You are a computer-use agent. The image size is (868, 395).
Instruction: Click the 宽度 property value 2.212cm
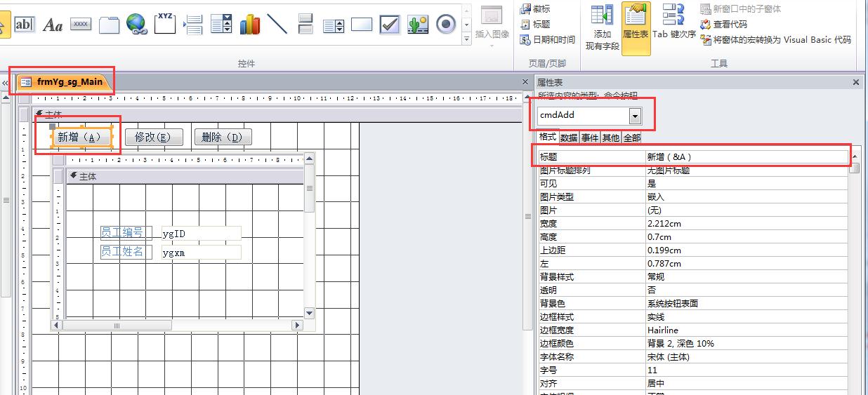(747, 224)
